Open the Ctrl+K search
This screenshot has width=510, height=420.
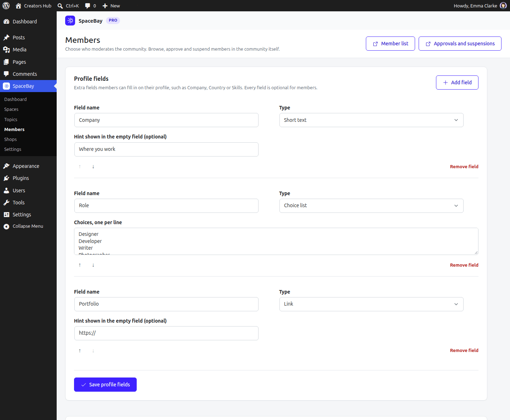point(68,6)
